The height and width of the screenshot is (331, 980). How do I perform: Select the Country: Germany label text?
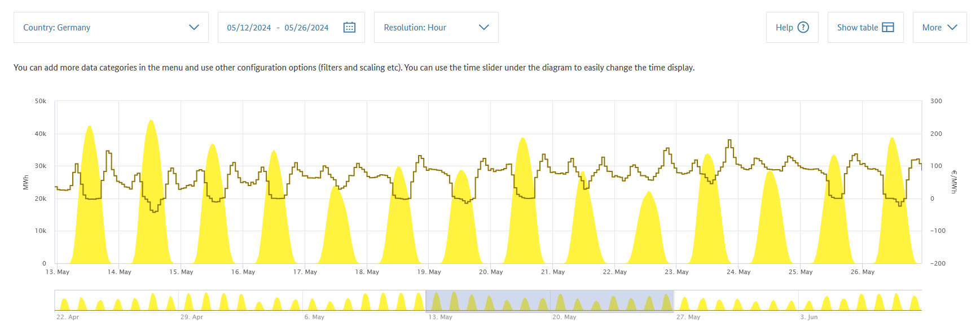coord(56,28)
